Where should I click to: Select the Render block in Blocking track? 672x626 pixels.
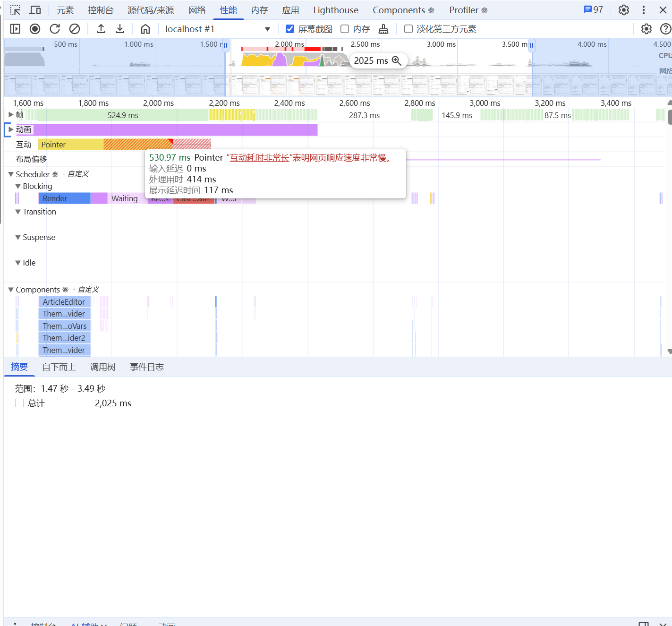65,198
